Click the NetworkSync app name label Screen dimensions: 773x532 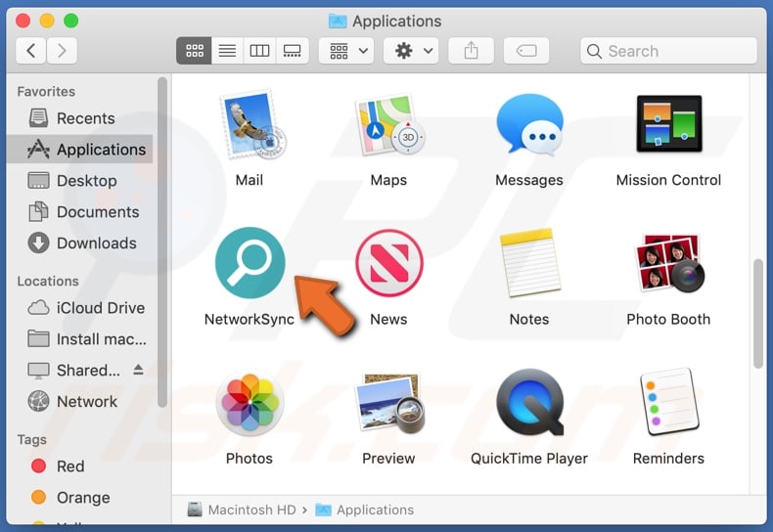pyautogui.click(x=250, y=320)
